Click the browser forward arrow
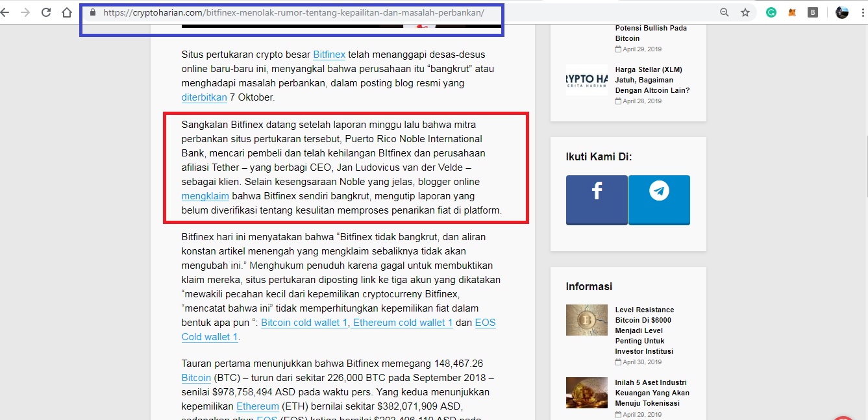The width and height of the screenshot is (868, 420). pyautogui.click(x=25, y=12)
